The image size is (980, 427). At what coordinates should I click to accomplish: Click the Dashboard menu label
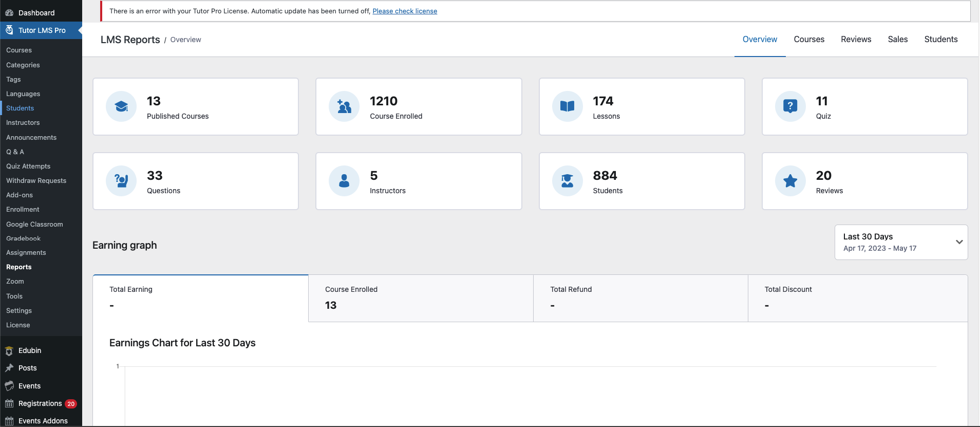point(36,13)
